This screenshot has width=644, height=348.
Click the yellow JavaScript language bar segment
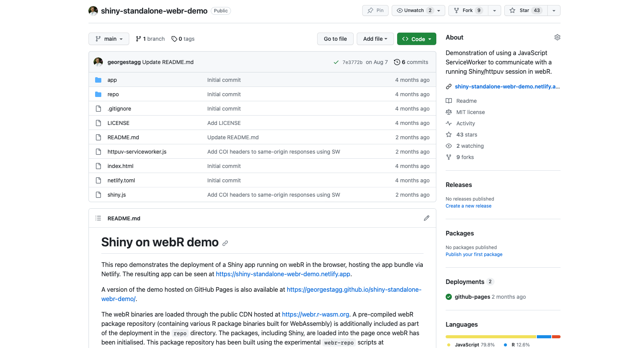pyautogui.click(x=491, y=337)
